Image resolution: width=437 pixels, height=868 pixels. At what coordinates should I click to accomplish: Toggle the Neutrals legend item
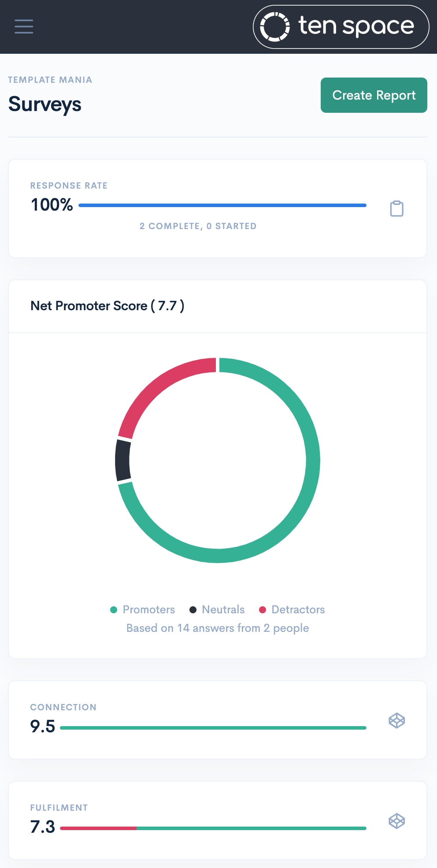coord(217,610)
